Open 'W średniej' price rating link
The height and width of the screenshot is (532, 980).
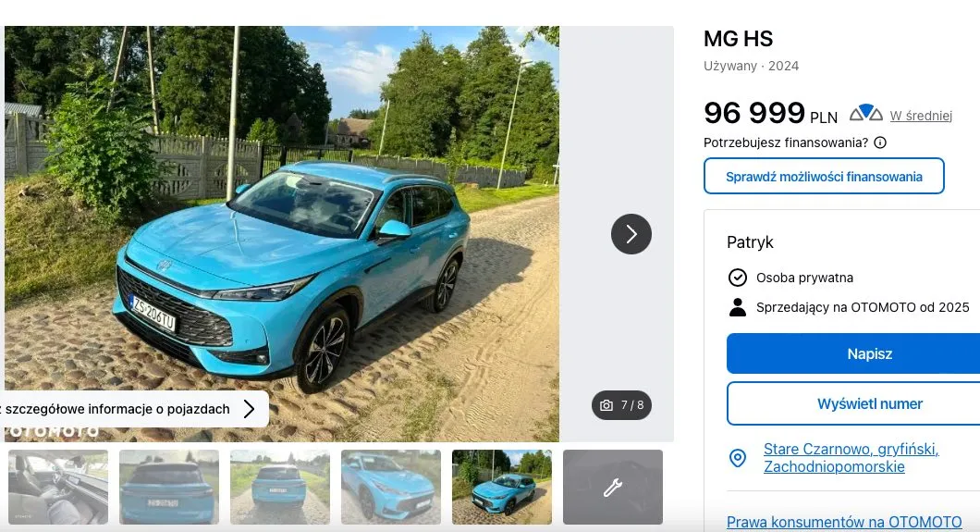coord(921,116)
